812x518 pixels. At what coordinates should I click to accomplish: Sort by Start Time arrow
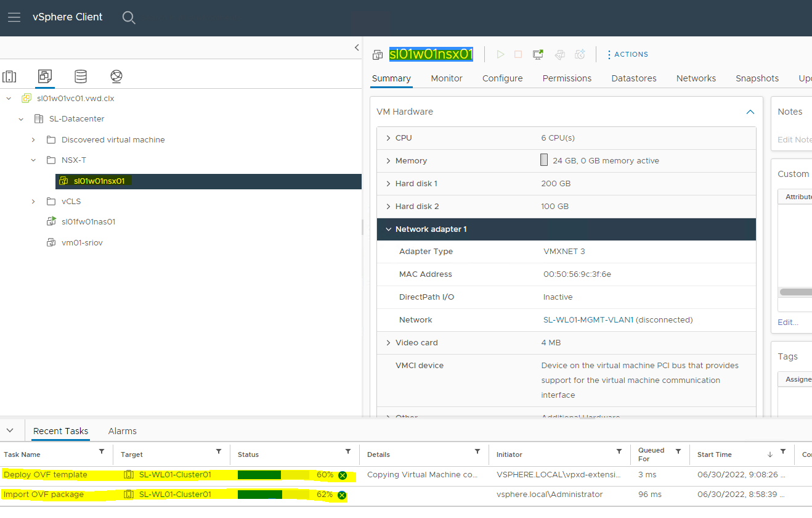pos(769,454)
